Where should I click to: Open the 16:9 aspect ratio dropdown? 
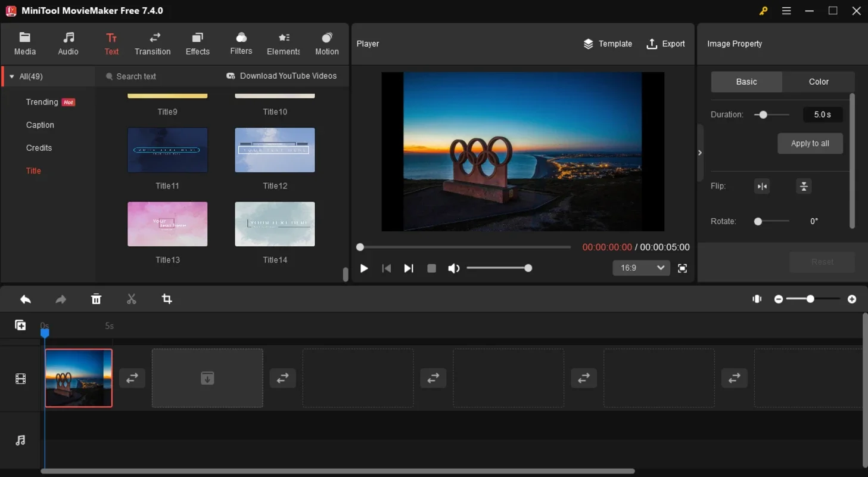coord(641,268)
